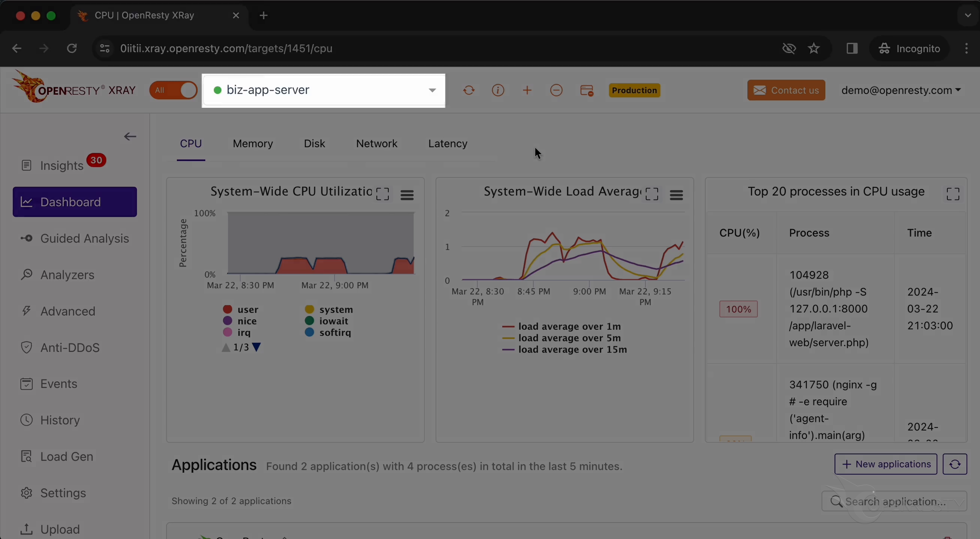Click the refresh applications icon button
The width and height of the screenshot is (980, 539).
click(955, 464)
